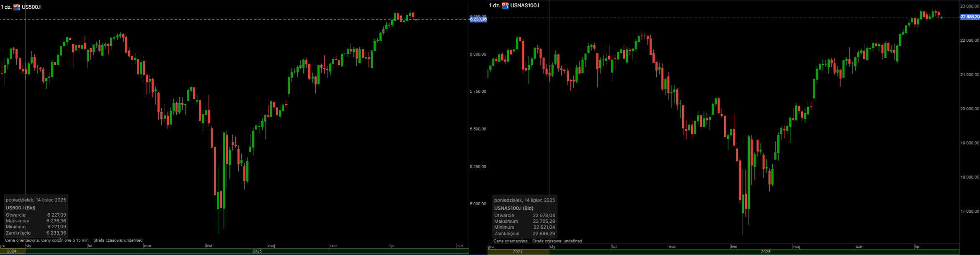Select the 2025 year segment on left chart
The height and width of the screenshot is (255, 980).
coord(257,251)
